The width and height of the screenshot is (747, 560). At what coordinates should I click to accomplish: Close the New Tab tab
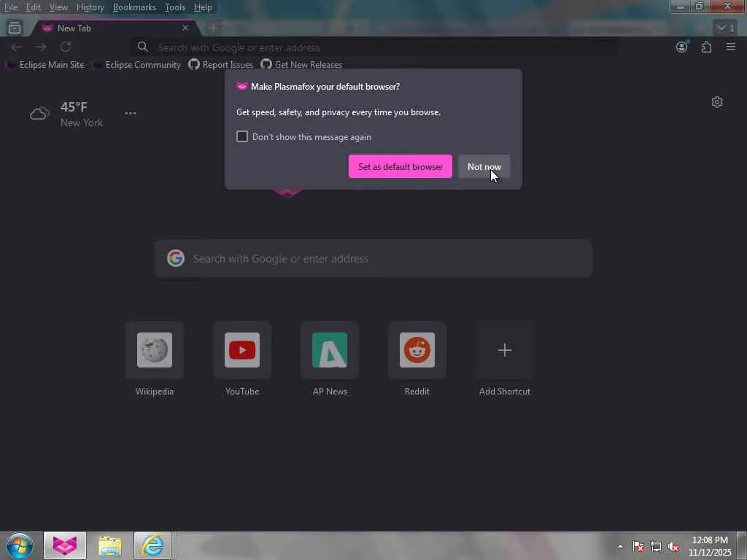[185, 28]
